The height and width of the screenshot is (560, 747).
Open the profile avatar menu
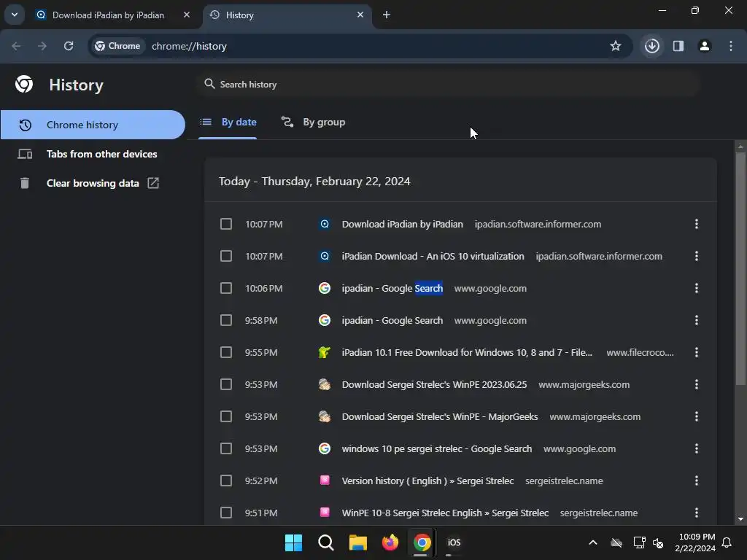click(705, 46)
